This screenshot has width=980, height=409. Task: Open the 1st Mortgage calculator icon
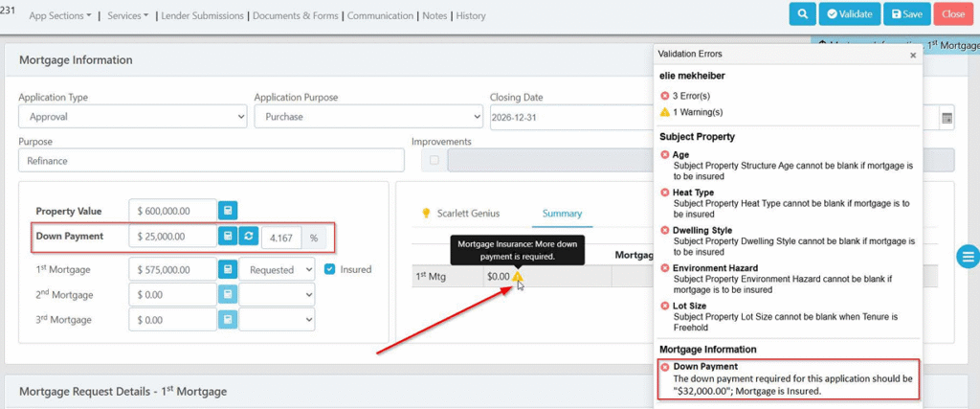(x=228, y=269)
